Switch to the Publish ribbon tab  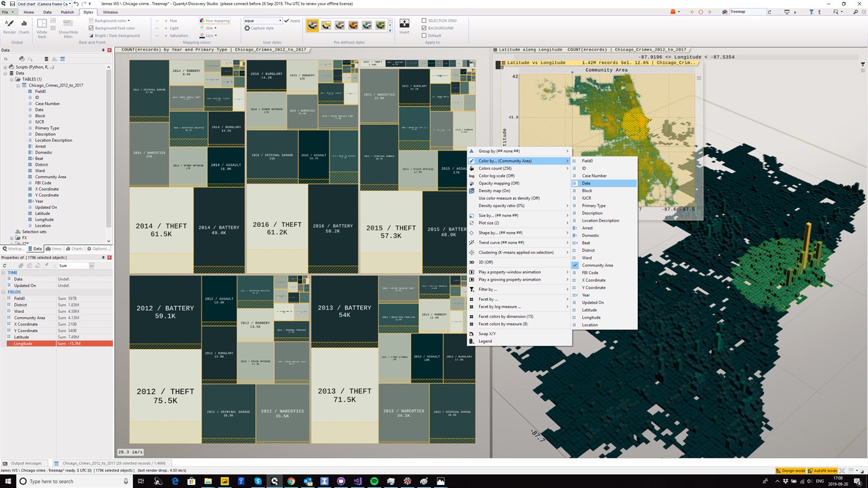(x=69, y=12)
